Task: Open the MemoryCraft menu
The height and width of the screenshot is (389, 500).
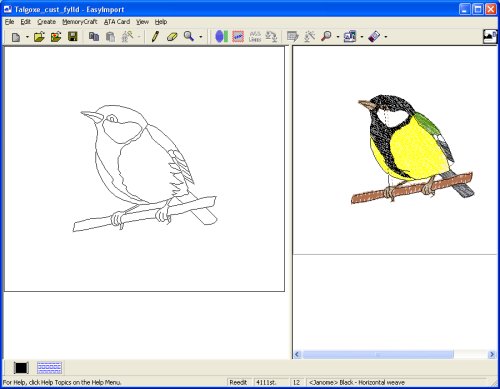Action: [x=80, y=22]
